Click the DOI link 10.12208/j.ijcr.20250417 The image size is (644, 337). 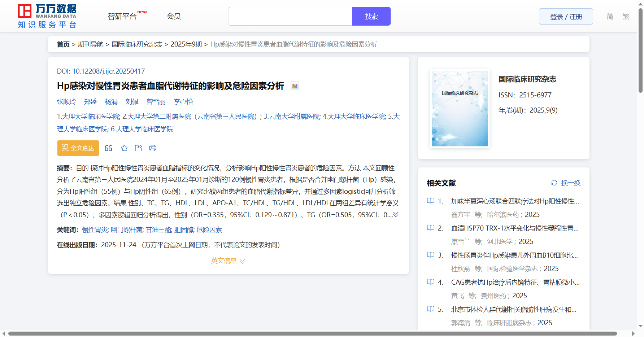point(108,71)
